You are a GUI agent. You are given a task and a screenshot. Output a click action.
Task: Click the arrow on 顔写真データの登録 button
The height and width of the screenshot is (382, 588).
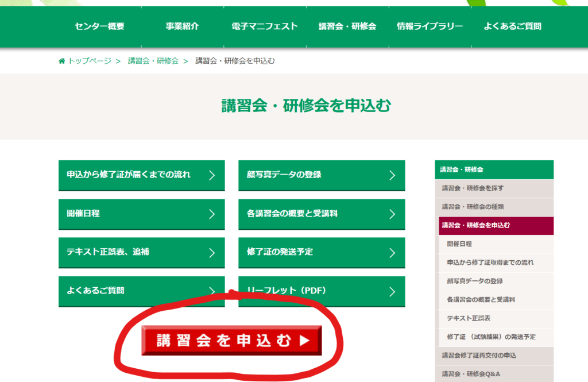pos(392,175)
